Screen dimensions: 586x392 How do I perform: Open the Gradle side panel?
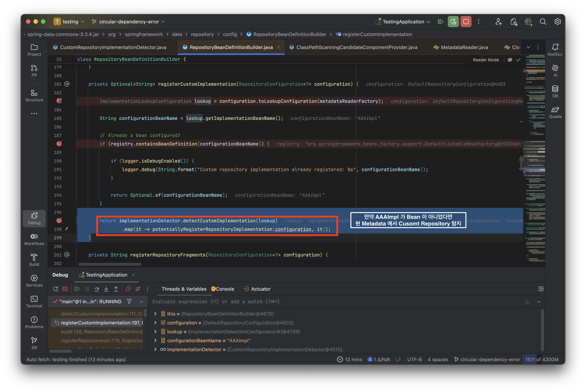point(555,112)
